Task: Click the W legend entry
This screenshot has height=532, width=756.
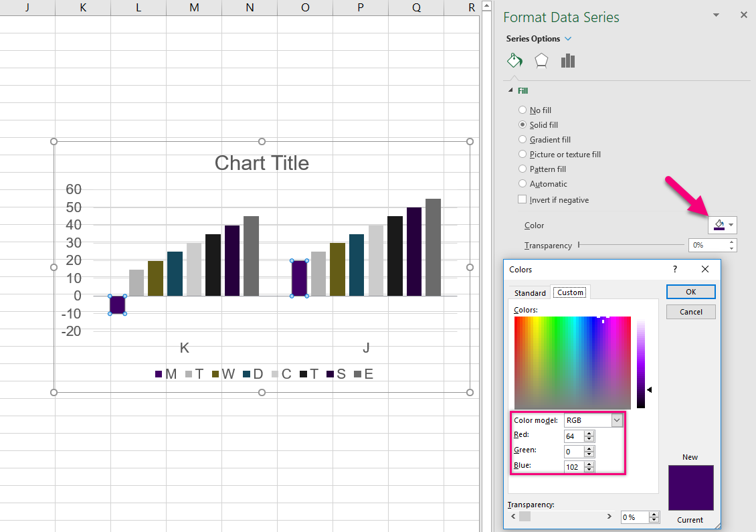Action: click(x=223, y=374)
